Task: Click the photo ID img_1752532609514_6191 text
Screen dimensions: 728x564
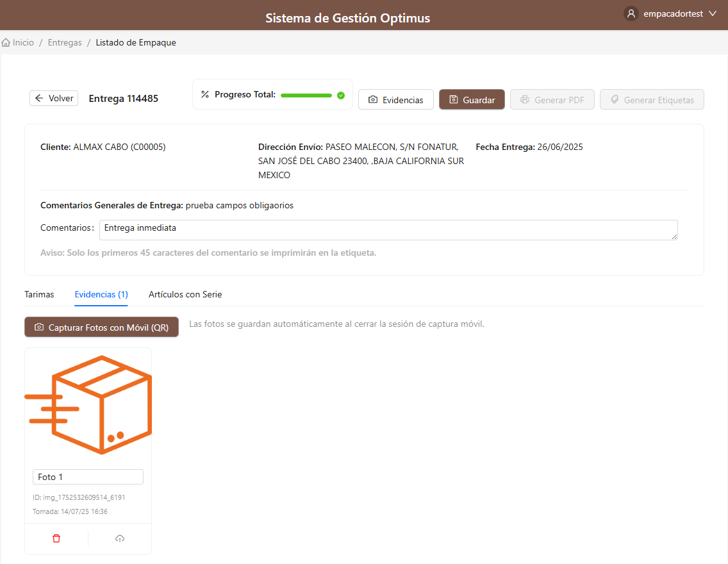Action: [x=79, y=497]
